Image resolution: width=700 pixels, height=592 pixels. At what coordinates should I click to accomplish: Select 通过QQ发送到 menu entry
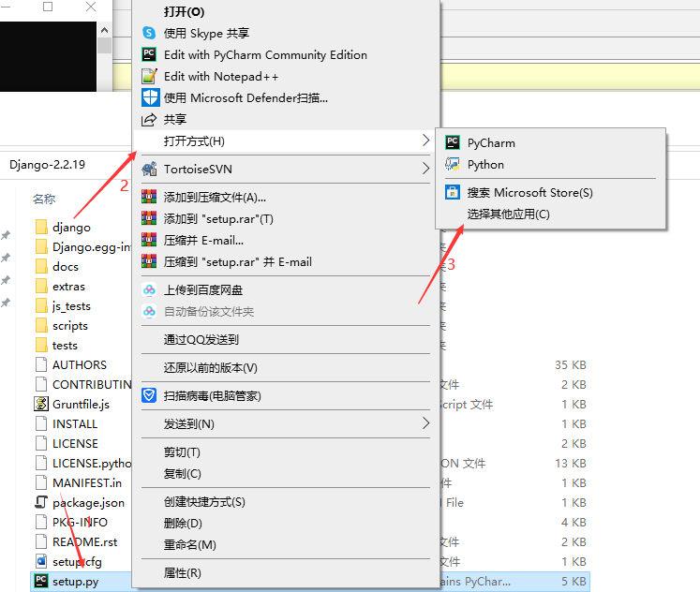tap(201, 339)
